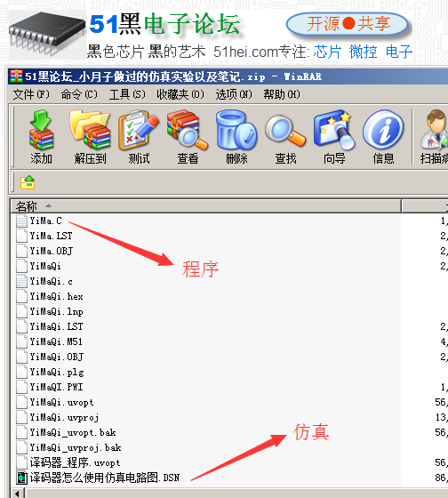This screenshot has height=498, width=448.
Task: Launch the 向导 (Wizard) tool
Action: [334, 137]
